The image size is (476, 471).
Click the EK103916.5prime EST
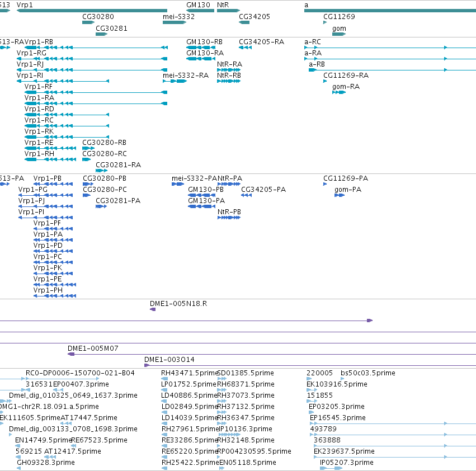pos(312,390)
